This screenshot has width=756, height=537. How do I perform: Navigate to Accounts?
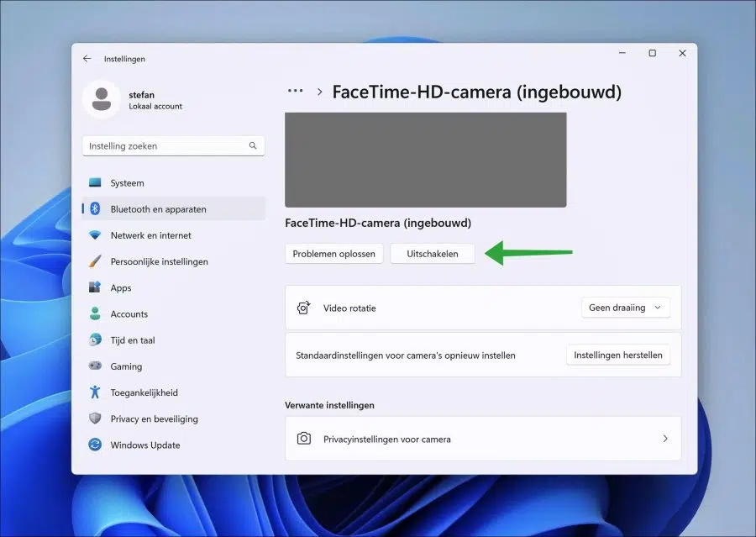(174, 313)
